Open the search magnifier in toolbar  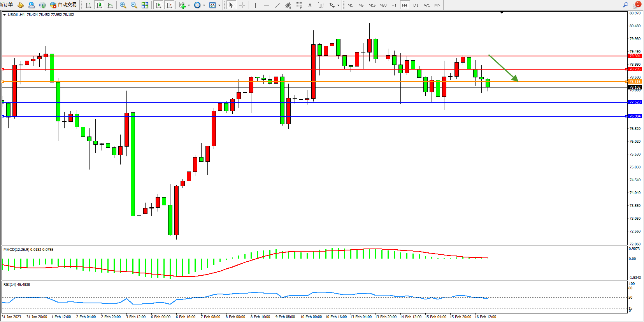click(625, 5)
